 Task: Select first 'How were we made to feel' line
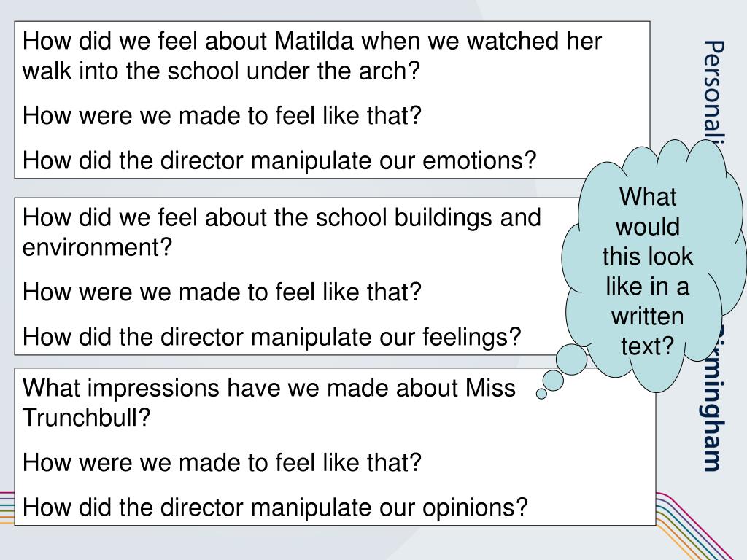tap(222, 115)
